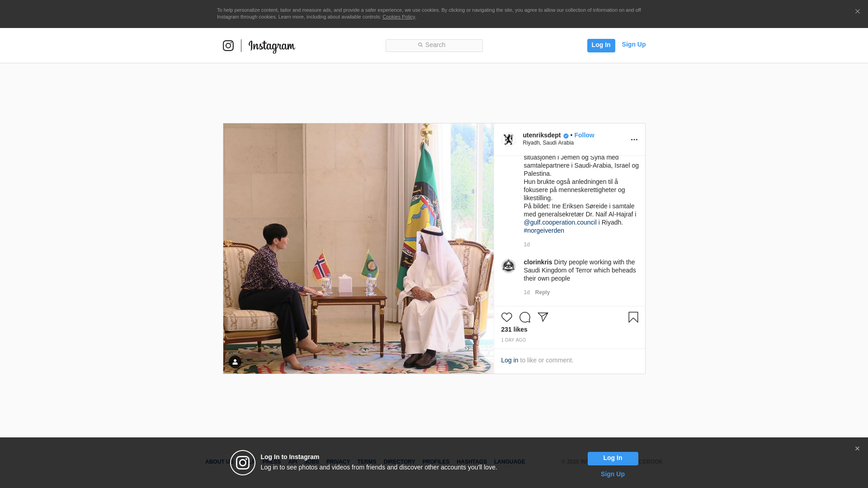Click the Search input field
This screenshot has height=488, width=868.
(434, 46)
